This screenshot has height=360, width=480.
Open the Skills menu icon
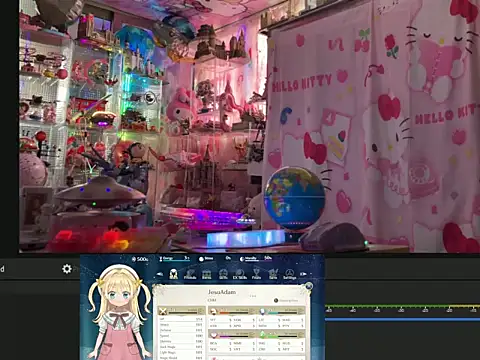pos(223,274)
